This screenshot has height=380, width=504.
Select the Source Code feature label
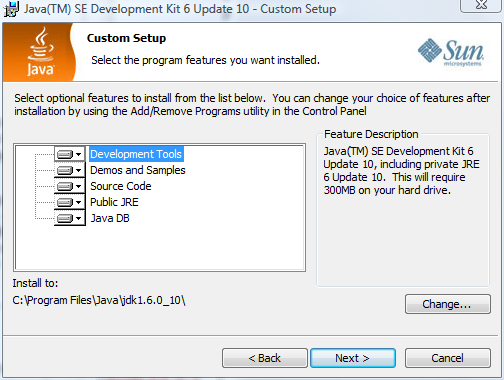tap(121, 186)
